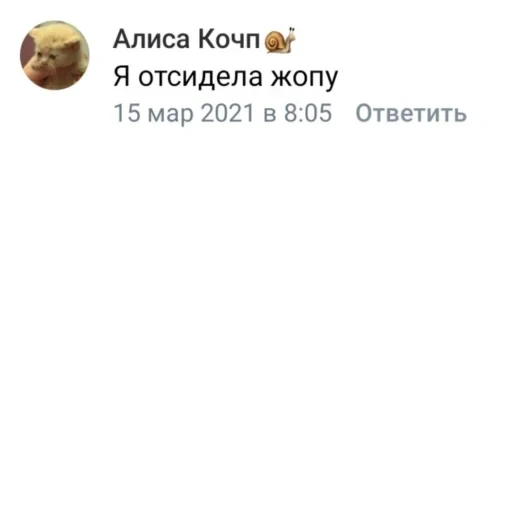Reply to the comment via Ответить
The width and height of the screenshot is (512, 512).
pos(411,113)
